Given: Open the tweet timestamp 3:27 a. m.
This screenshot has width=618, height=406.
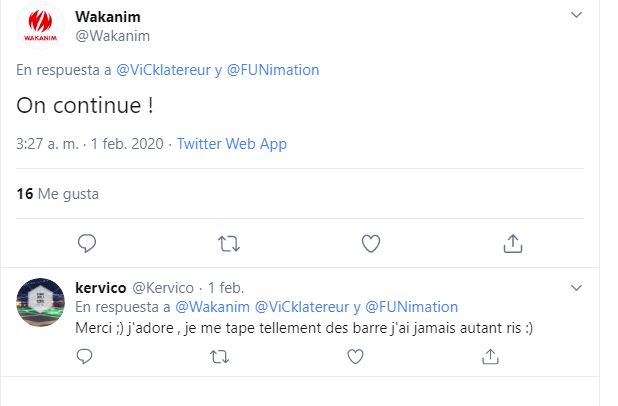Looking at the screenshot, I should pos(46,143).
